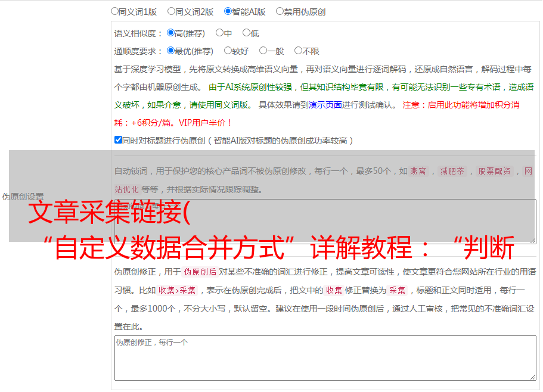Open the 演示页面 link
Image resolution: width=543 pixels, height=392 pixels.
(x=325, y=105)
